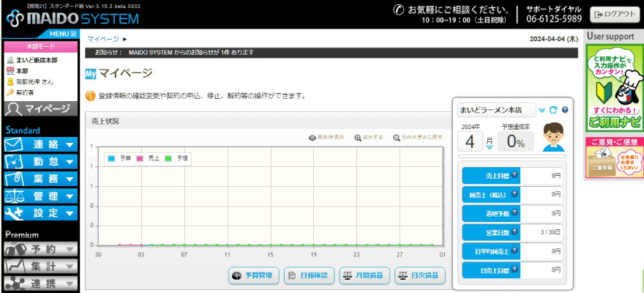Toggle the 売上 legend color swatch
This screenshot has width=644, height=293.
click(x=140, y=158)
